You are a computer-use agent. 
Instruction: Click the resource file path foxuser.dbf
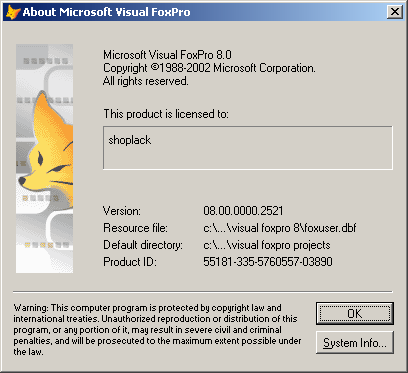280,228
